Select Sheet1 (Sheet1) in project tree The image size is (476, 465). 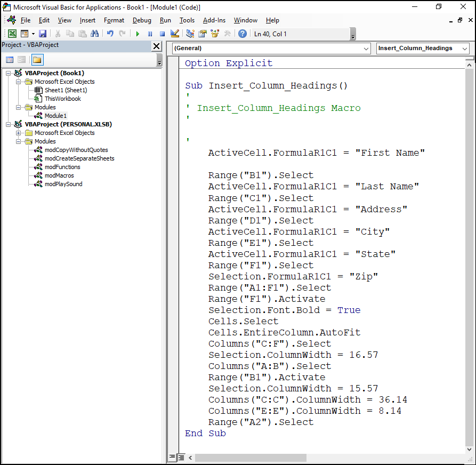pyautogui.click(x=66, y=90)
